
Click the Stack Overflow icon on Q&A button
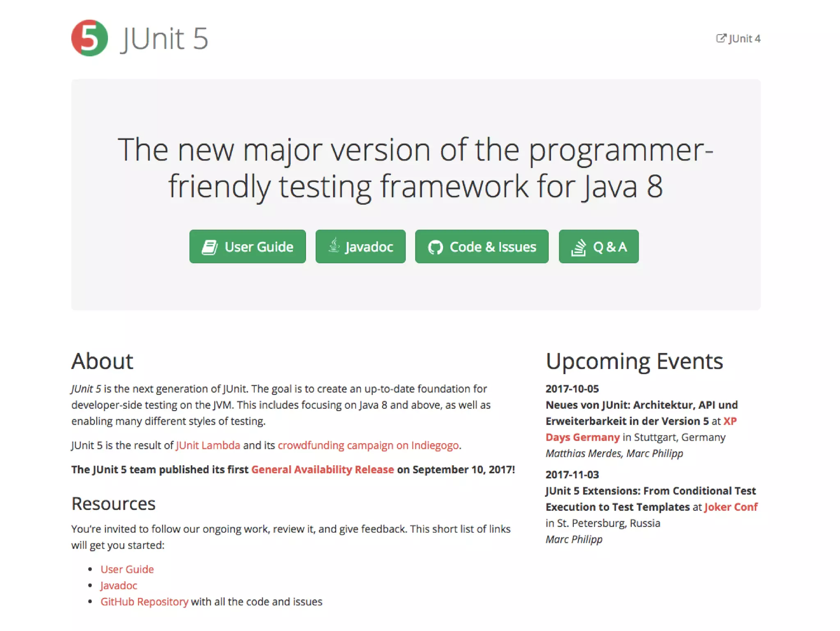click(579, 247)
